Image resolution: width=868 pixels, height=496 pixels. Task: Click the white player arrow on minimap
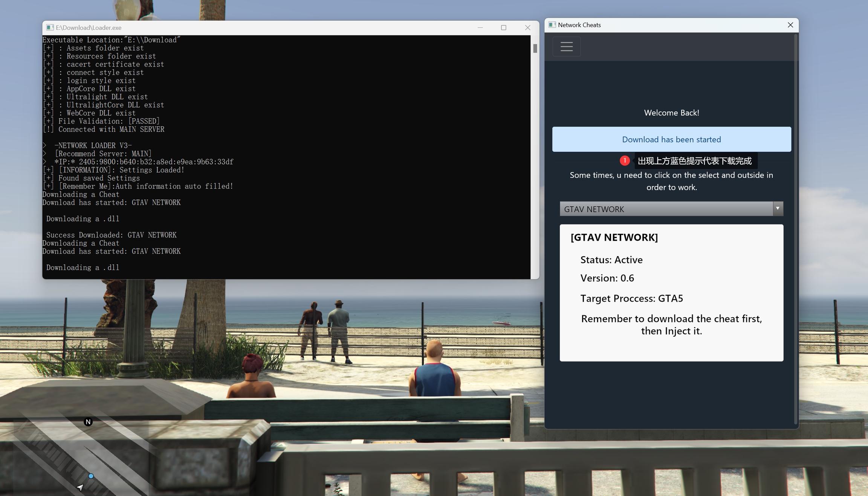[80, 487]
